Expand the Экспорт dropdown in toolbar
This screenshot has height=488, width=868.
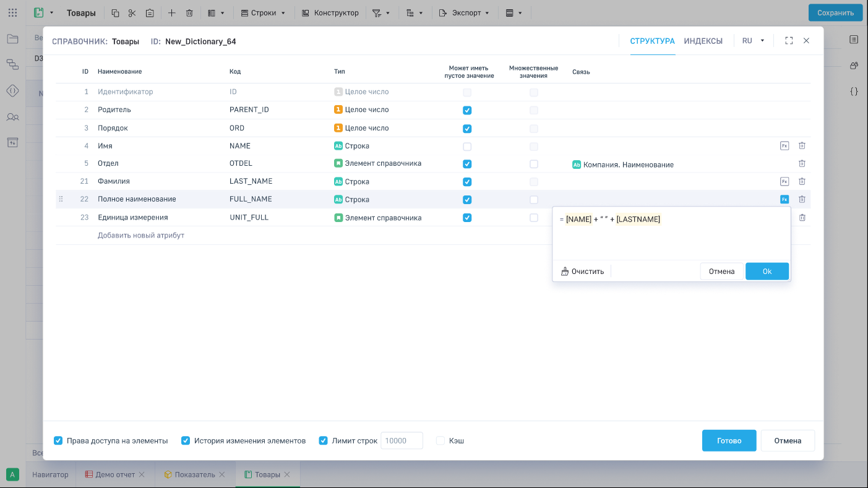(x=464, y=13)
